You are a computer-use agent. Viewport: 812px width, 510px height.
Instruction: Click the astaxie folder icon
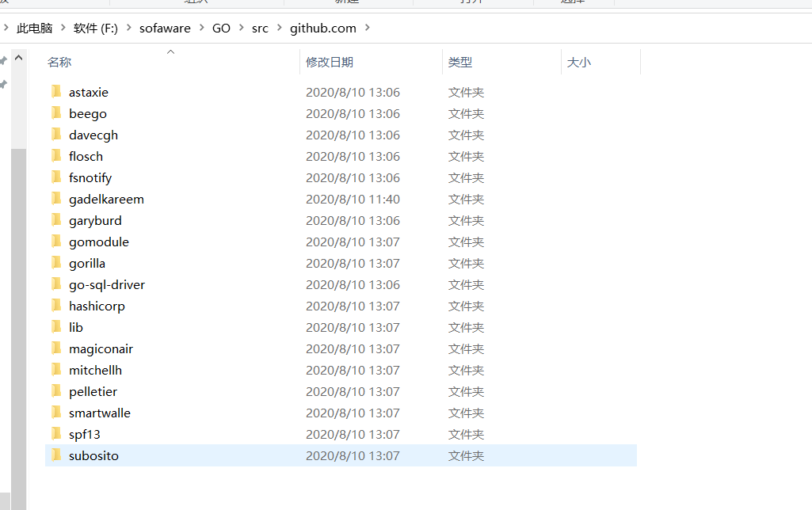(56, 92)
